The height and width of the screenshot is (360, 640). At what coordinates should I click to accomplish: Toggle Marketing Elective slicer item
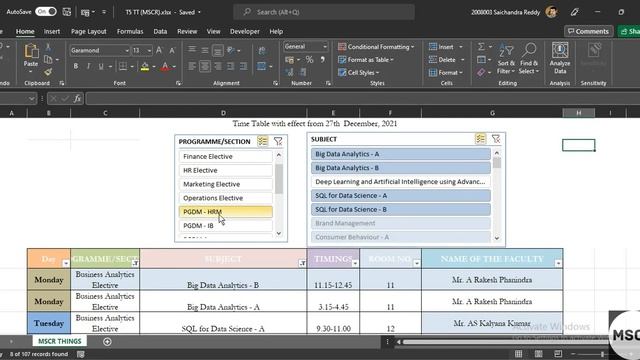[x=225, y=184]
